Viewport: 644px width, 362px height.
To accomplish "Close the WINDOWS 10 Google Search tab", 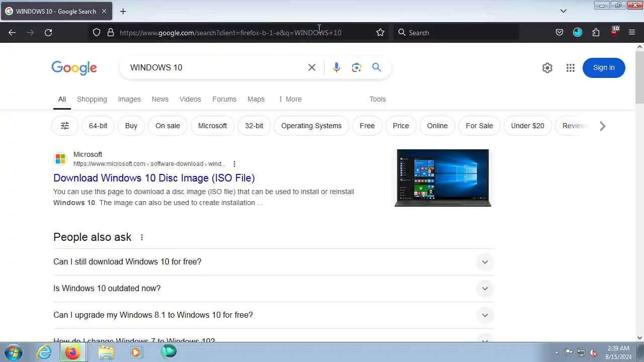I will (104, 11).
